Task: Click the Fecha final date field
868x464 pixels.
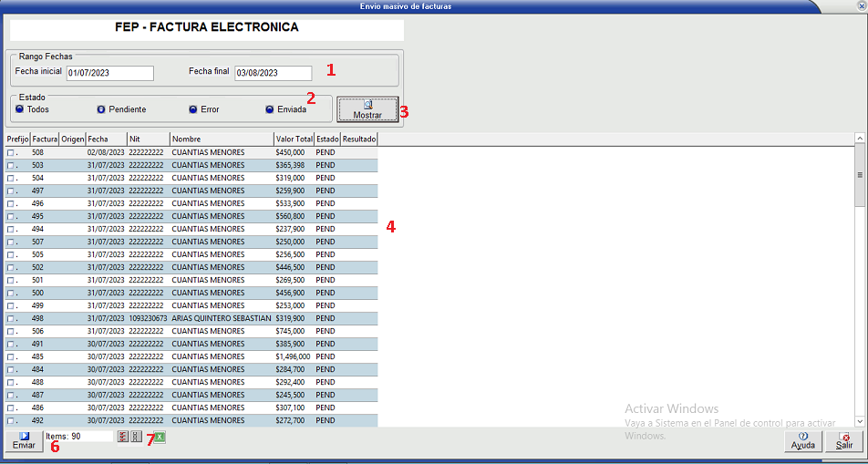Action: pyautogui.click(x=273, y=74)
